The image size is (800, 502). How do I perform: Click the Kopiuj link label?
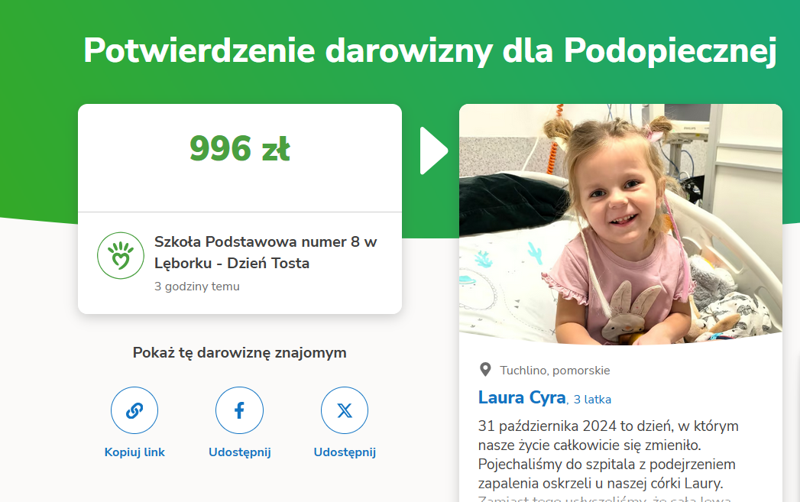click(x=134, y=452)
